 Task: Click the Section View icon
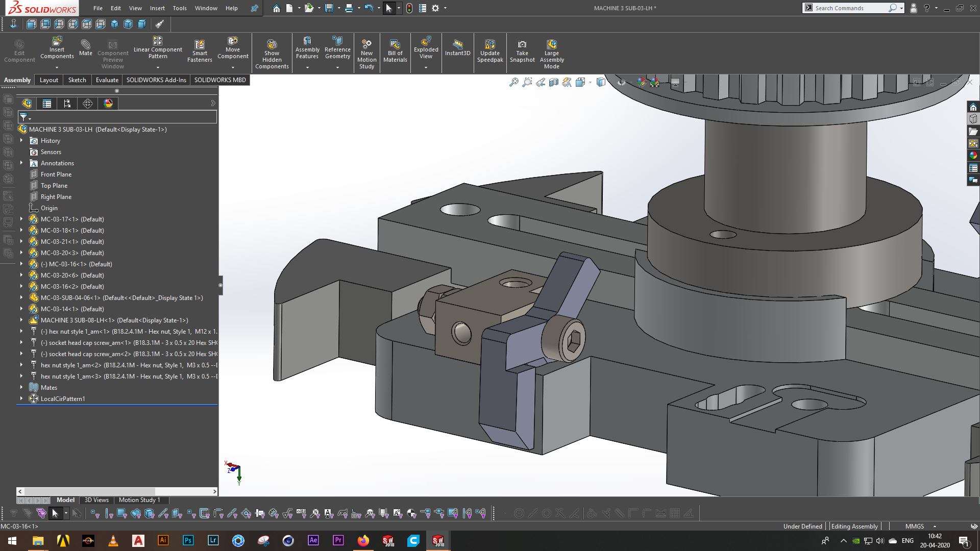(x=554, y=82)
